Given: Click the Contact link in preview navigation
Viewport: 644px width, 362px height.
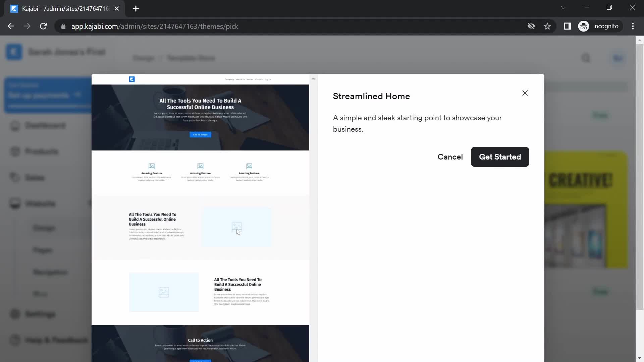Looking at the screenshot, I should pos(259,80).
